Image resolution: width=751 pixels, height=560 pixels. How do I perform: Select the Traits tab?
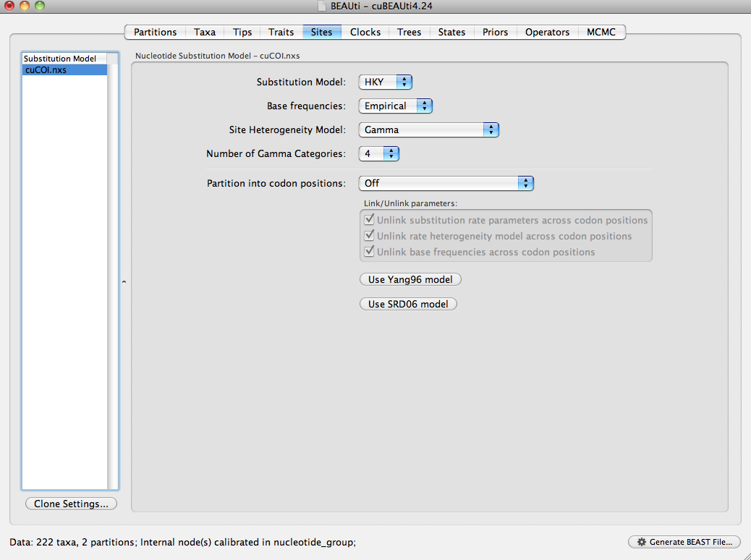tap(281, 32)
